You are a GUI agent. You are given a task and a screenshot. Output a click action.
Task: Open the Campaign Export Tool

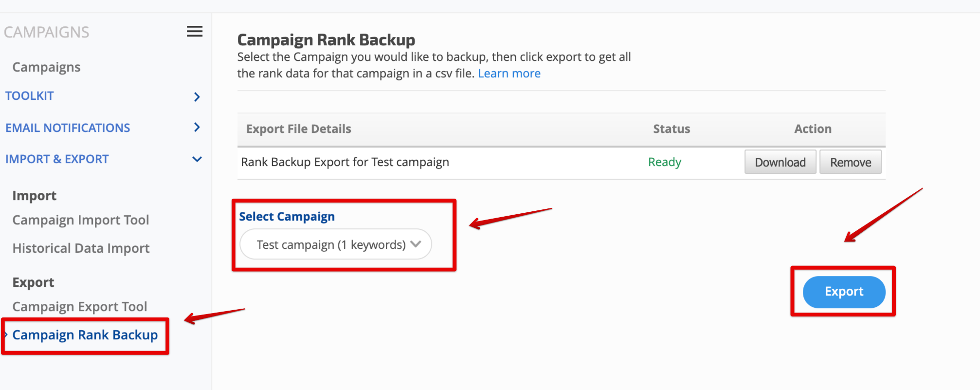[80, 307]
